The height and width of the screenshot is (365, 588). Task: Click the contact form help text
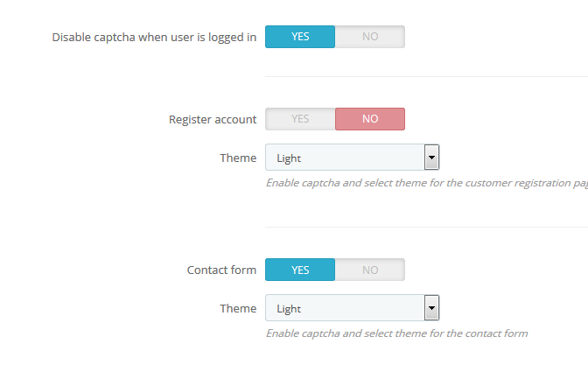tap(396, 333)
